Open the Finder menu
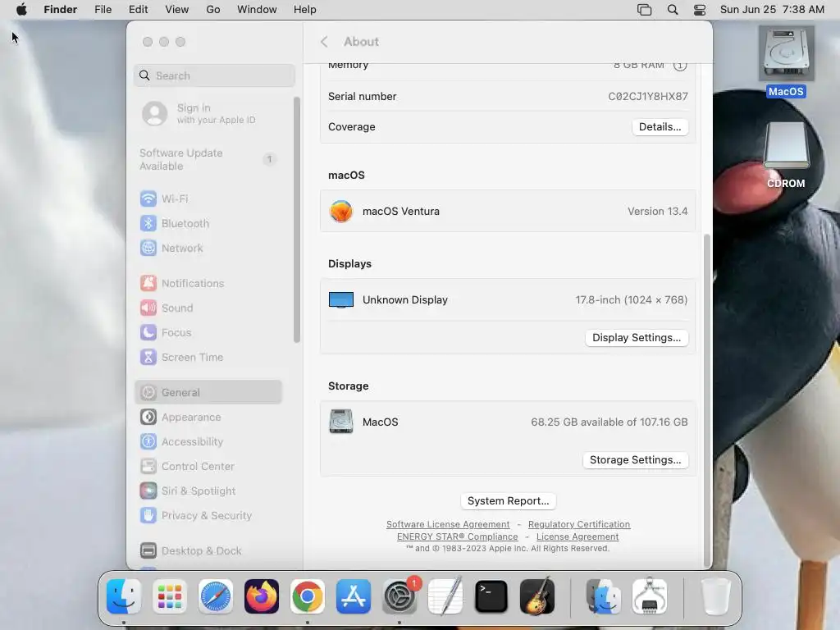 point(60,10)
